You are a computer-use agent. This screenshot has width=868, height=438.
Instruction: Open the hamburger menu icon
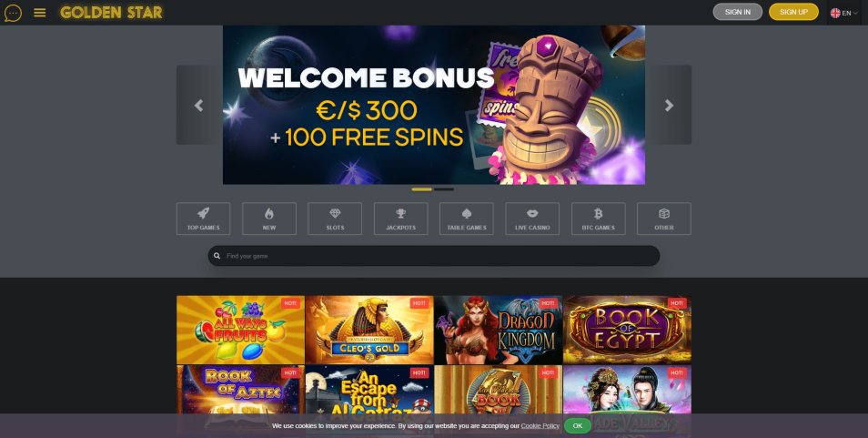[x=40, y=12]
